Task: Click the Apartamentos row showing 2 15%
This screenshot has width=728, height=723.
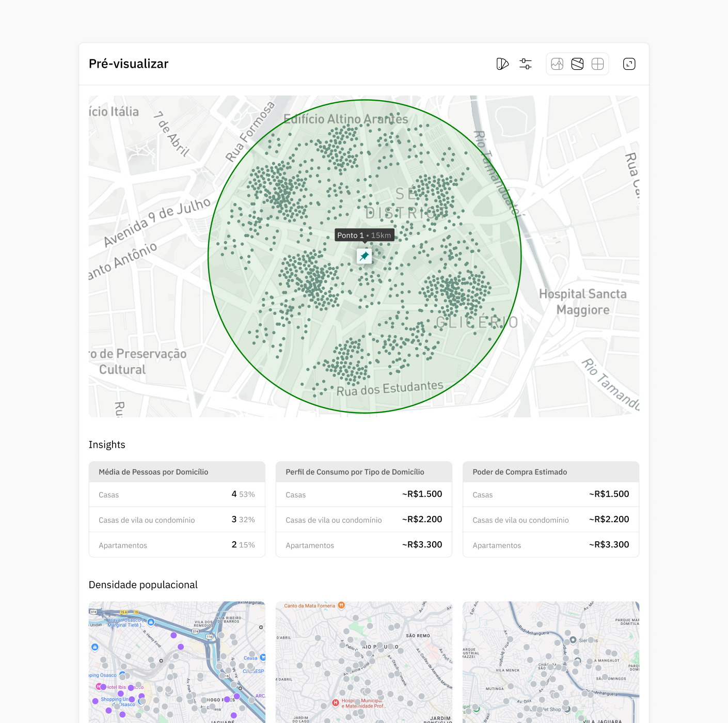Action: [177, 545]
